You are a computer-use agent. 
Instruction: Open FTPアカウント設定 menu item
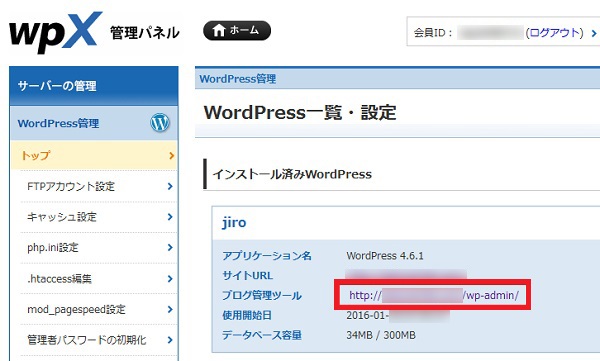(x=99, y=186)
